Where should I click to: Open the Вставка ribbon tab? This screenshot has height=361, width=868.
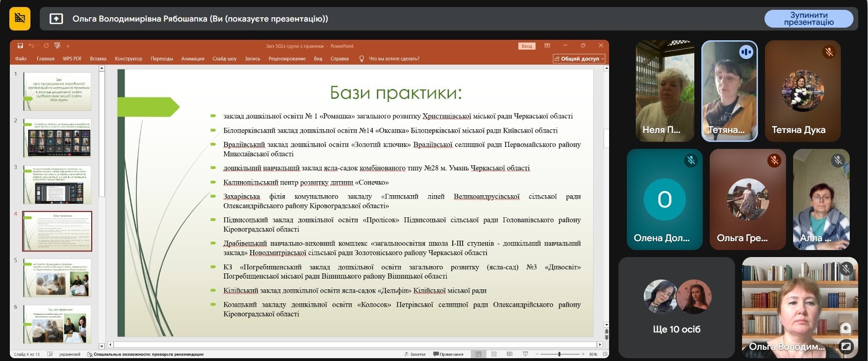[x=98, y=59]
